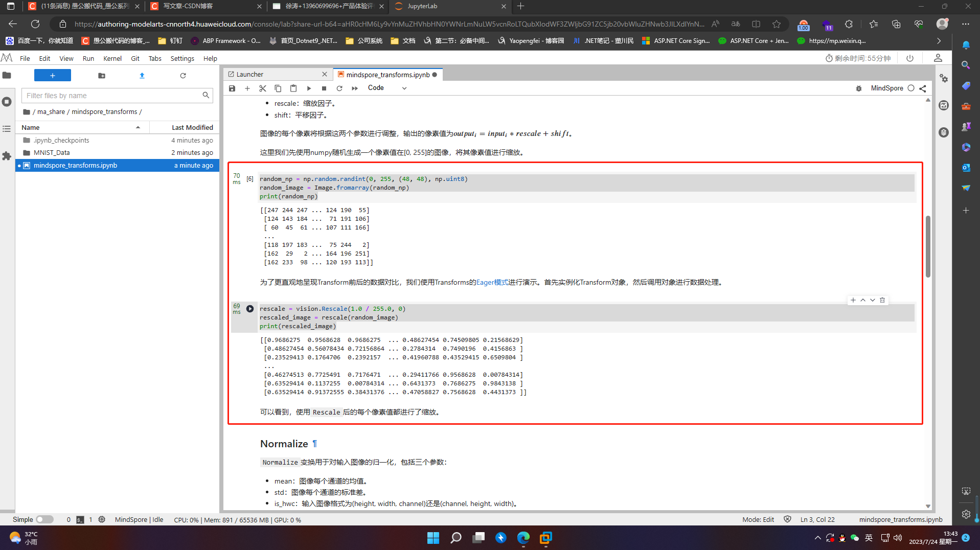The image size is (980, 550).
Task: Open the extension manager puzzle icon
Action: 7,156
